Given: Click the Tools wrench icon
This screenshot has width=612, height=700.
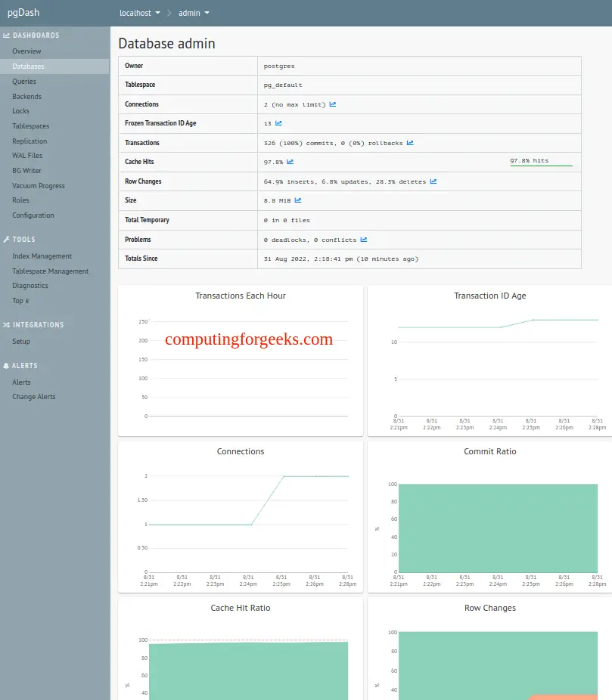Looking at the screenshot, I should pos(6,240).
